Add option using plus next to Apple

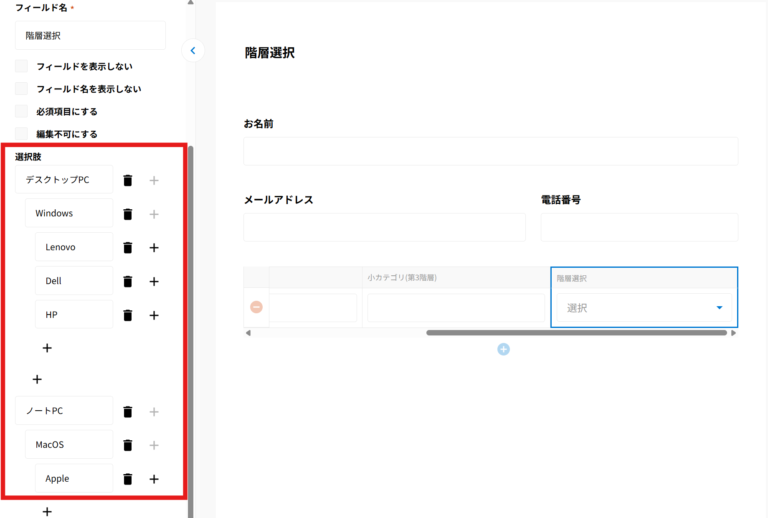click(154, 479)
